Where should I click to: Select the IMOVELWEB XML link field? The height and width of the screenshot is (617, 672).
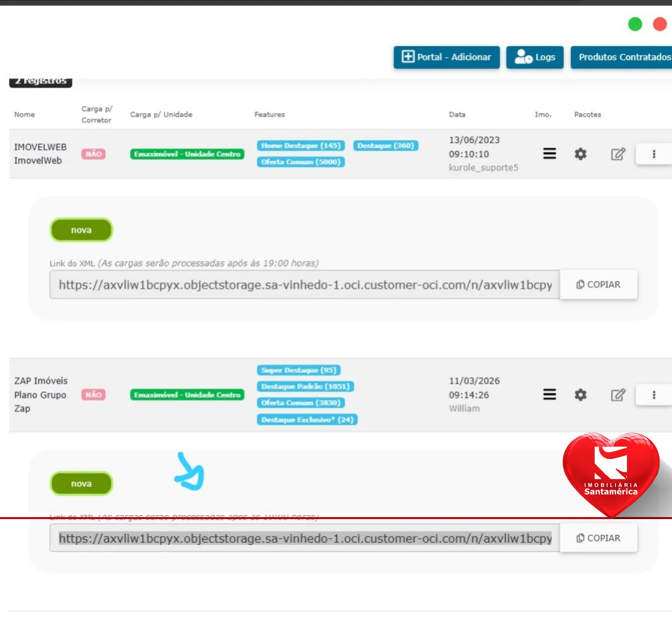(x=304, y=285)
